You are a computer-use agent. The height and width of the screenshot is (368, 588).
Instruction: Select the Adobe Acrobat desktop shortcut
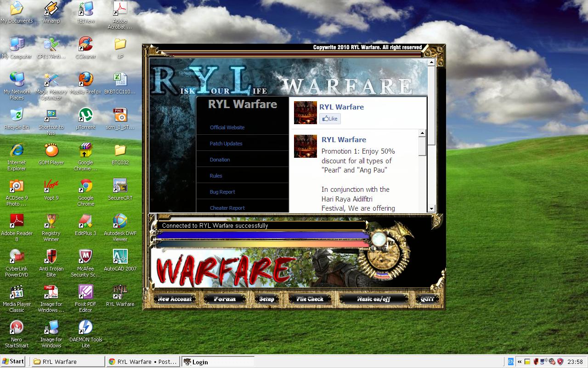pos(120,15)
